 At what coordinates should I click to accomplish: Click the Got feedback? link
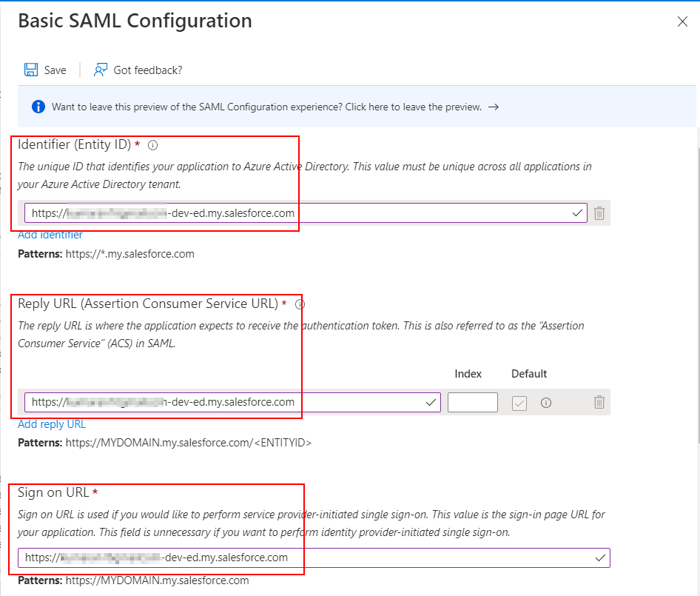[x=148, y=70]
